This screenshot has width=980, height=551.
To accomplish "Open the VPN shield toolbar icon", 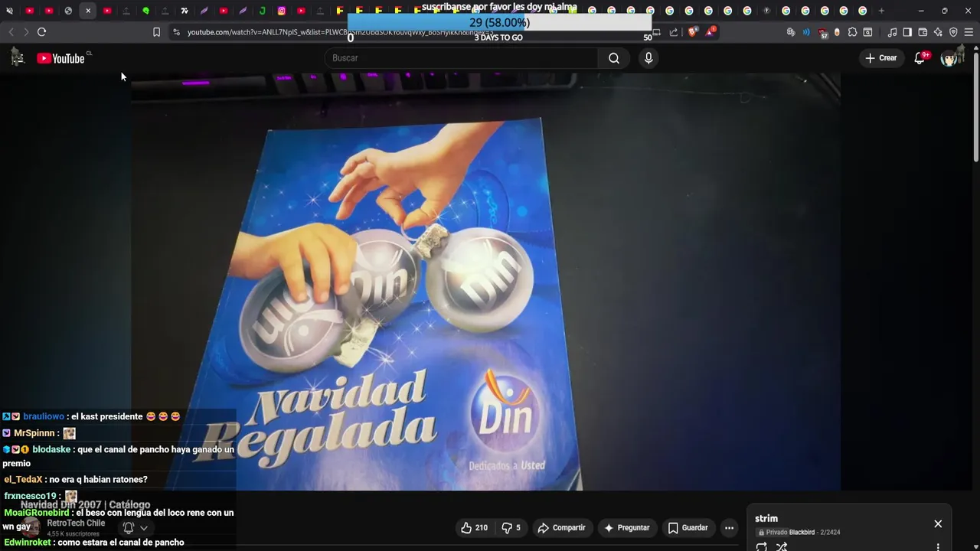I will point(953,32).
